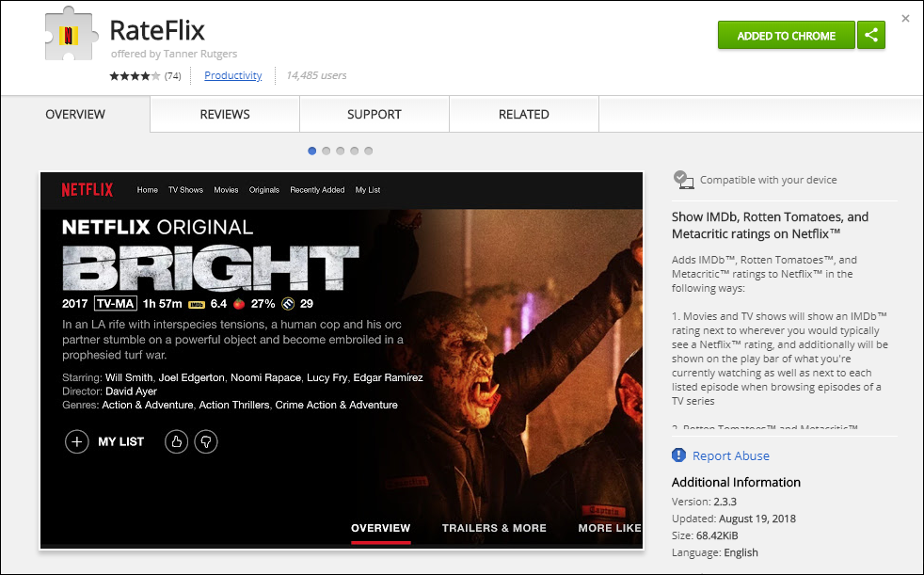The height and width of the screenshot is (575, 924).
Task: Click the BRIGHT movie title graphic
Action: pos(211,268)
